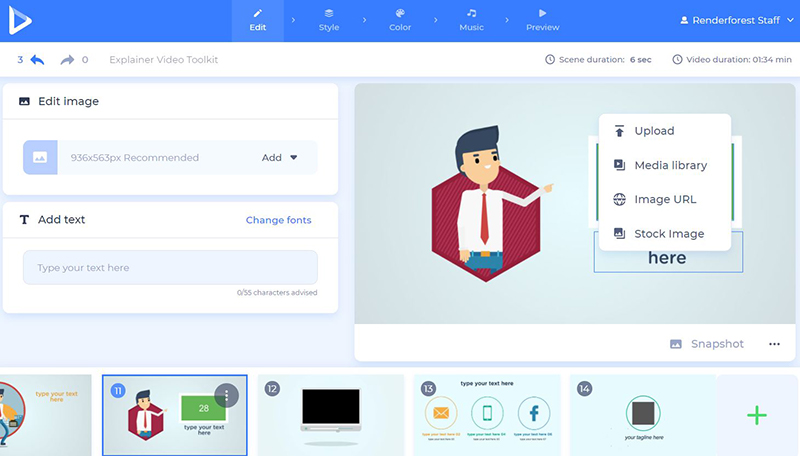Screen dimensions: 800x456
Task: Select scene 11 thumbnail
Action: click(x=175, y=415)
